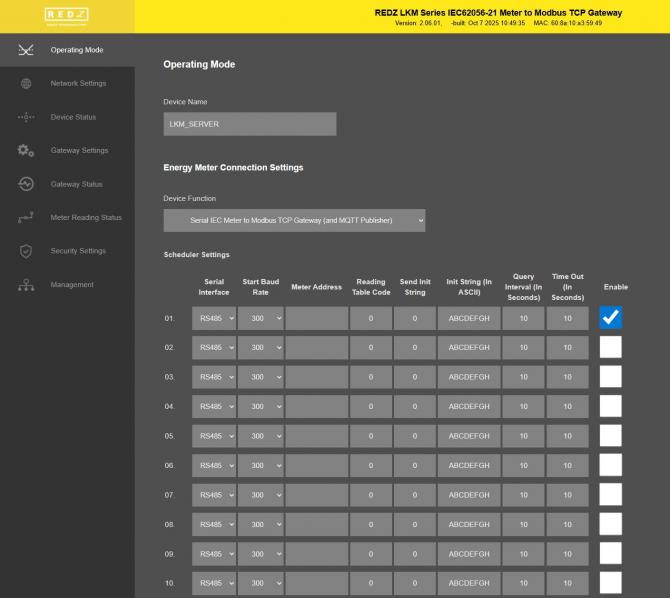Click the Device Name input field

tap(250, 124)
